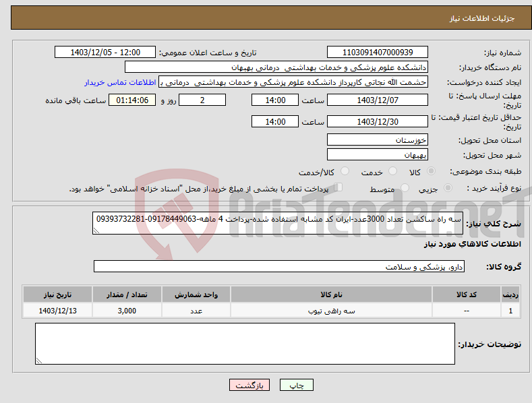Click the گروه کالا field دارو، پزشکی و سلامت
Screen dimensions: 532x403
(279, 267)
